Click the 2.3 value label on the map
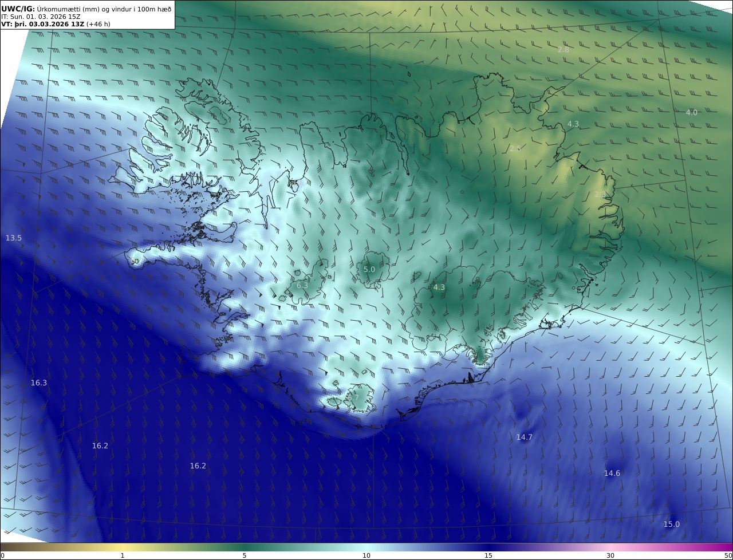Viewport: 733px width, 560px height. (600, 194)
